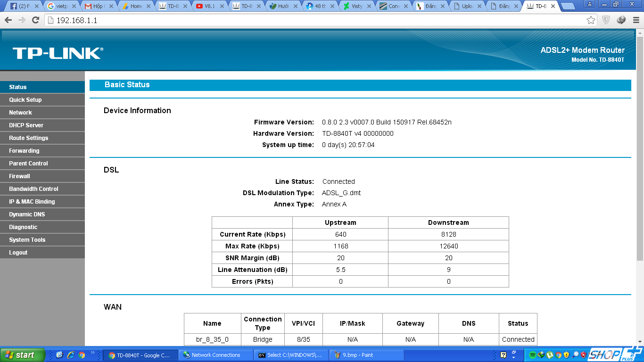644x362 pixels.
Task: Click the browser reload button
Action: 35,20
